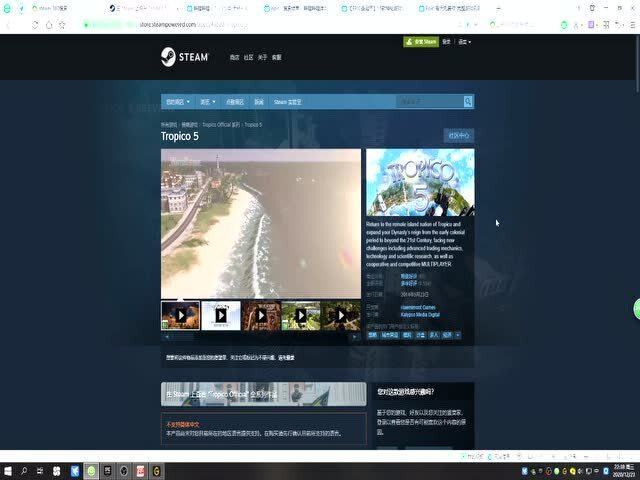The height and width of the screenshot is (480, 640).
Task: Click the store search input field
Action: click(x=429, y=101)
